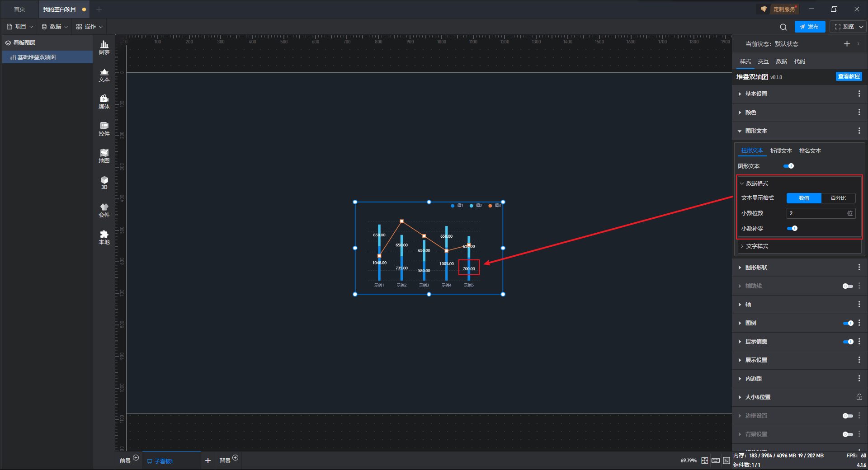Click the fit-to-screen icon beside zoom percentage
This screenshot has height=470, width=868.
coord(705,461)
